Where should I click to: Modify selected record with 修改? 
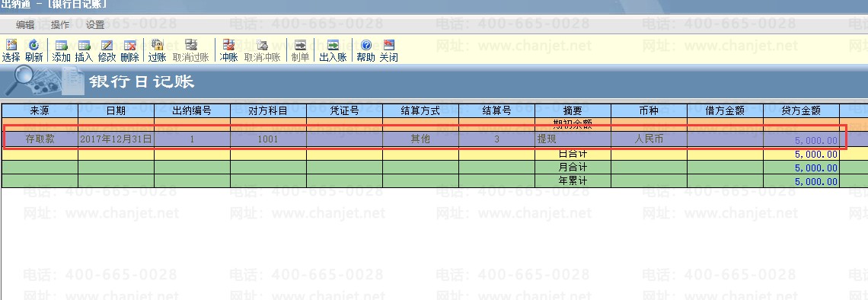[x=107, y=50]
